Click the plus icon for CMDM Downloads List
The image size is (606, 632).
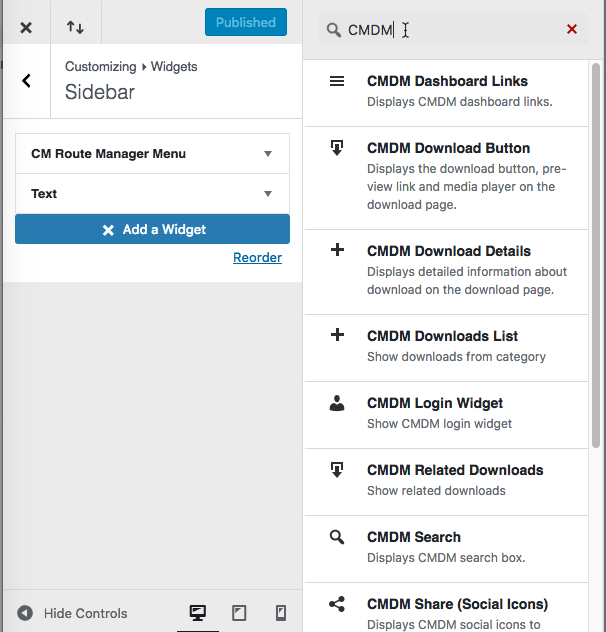pyautogui.click(x=337, y=335)
